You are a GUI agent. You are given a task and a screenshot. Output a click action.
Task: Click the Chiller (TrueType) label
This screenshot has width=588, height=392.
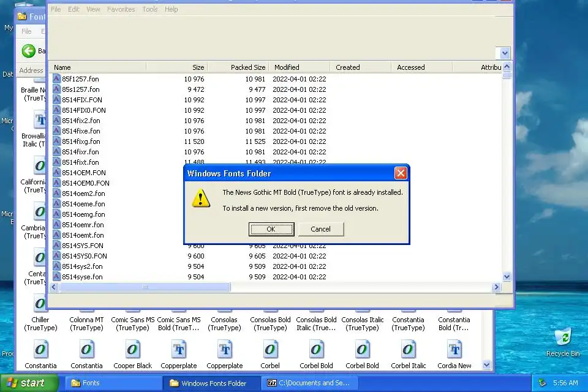[40, 324]
